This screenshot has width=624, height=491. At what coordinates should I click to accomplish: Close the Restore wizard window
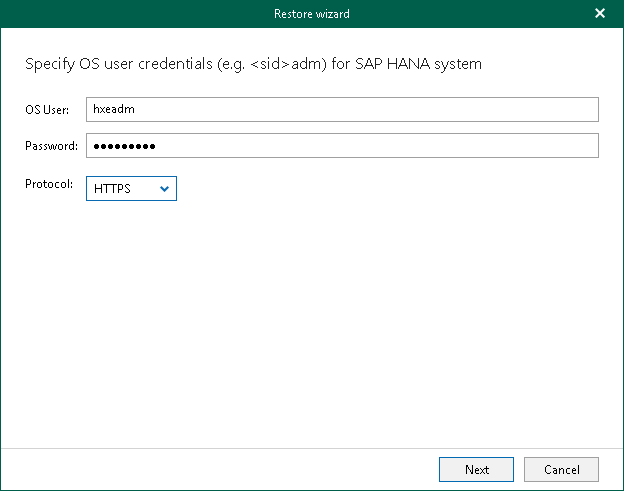(x=600, y=14)
